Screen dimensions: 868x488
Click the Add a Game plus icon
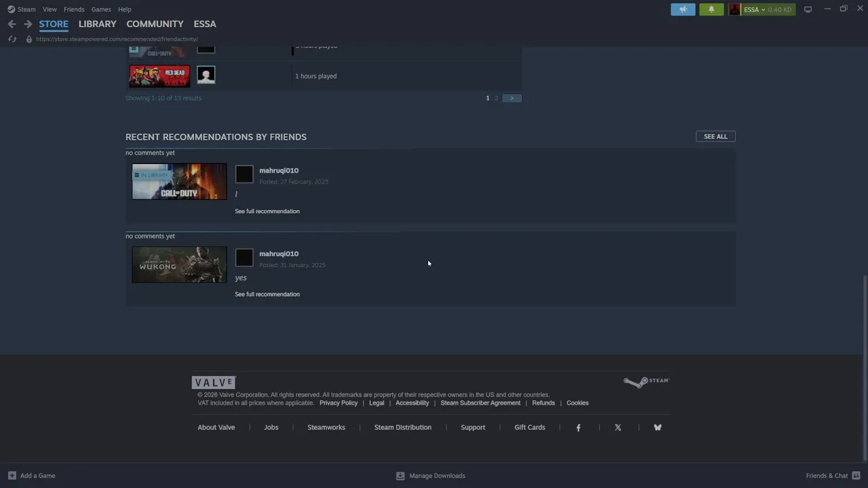pos(12,476)
